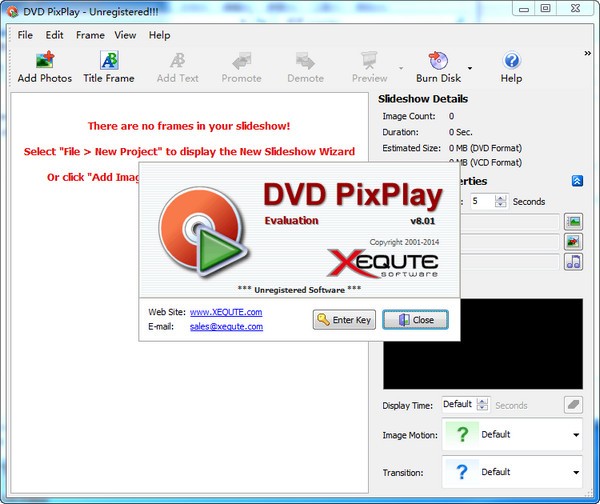Click the Promote toolbar button
This screenshot has width=600, height=504.
click(241, 67)
